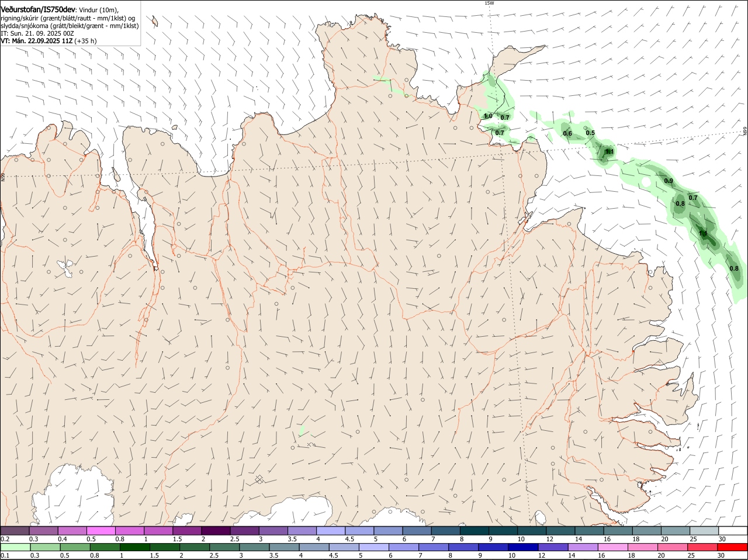Select the initial time line 'IT: Sun. 21. 09. 2025 00Z'

coord(37,33)
